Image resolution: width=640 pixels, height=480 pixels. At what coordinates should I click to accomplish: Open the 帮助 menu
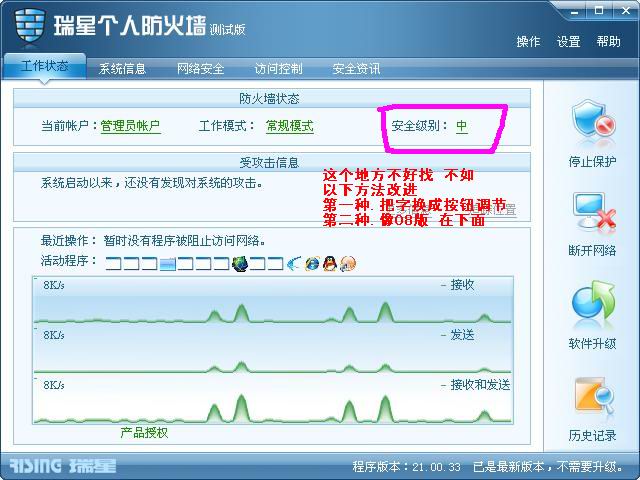(x=608, y=42)
